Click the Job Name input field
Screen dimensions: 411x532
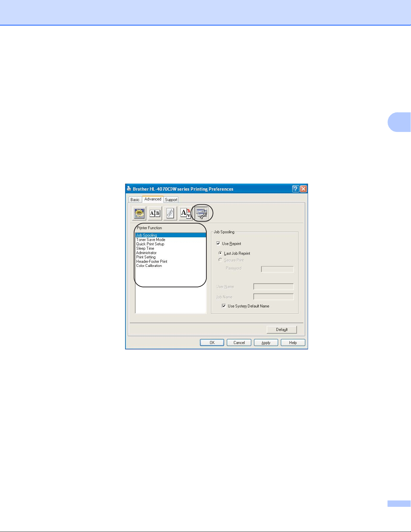273,297
